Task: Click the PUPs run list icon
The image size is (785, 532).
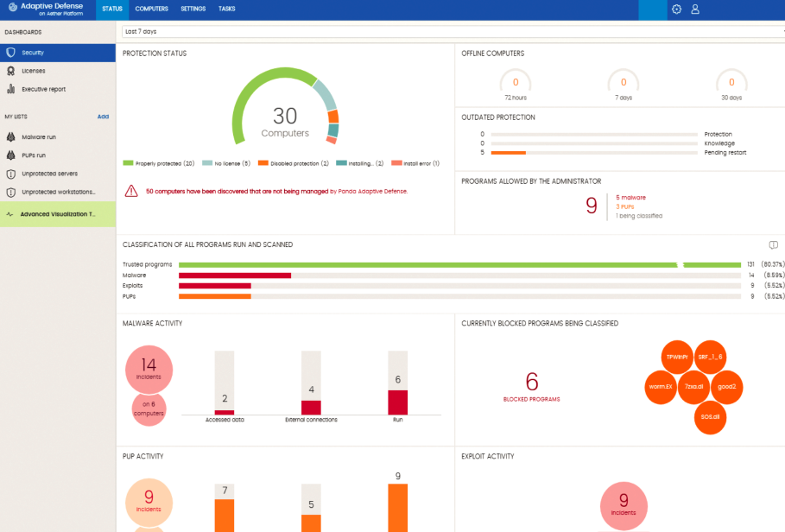Action: [10, 155]
